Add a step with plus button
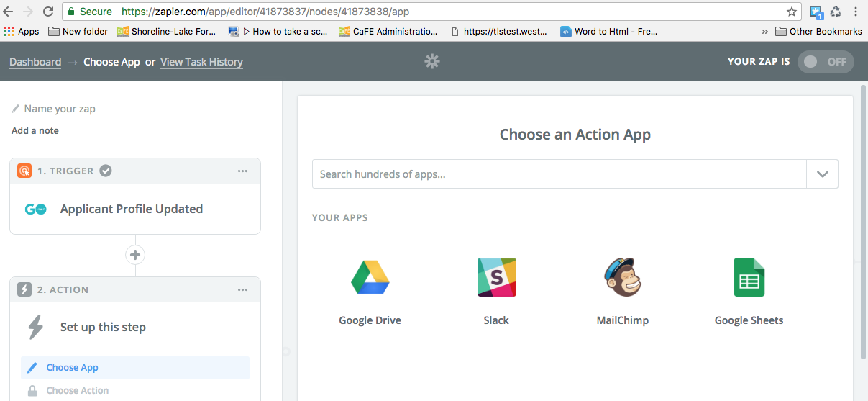The image size is (868, 401). (x=135, y=255)
